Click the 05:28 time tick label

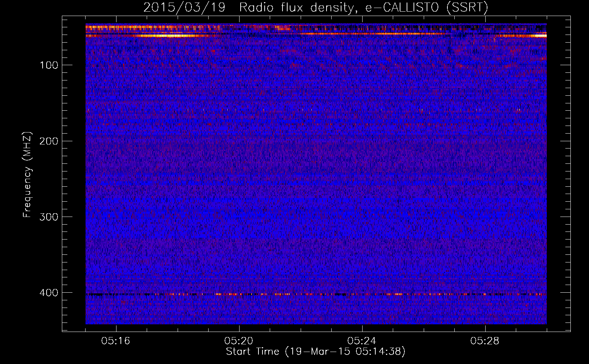pos(485,341)
